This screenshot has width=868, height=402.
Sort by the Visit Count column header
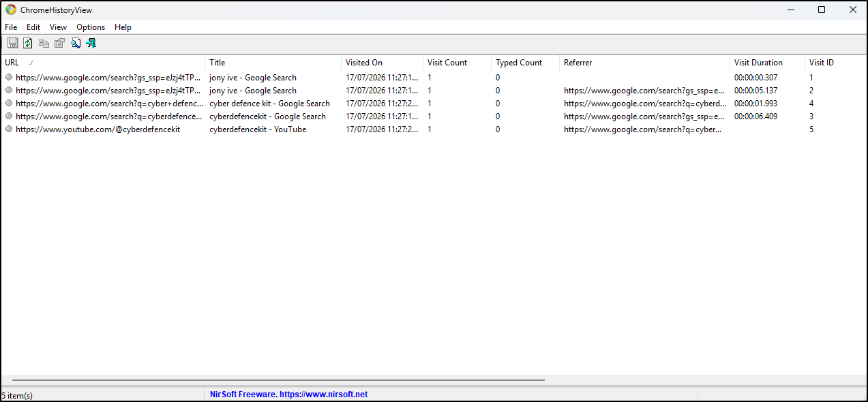(457, 63)
